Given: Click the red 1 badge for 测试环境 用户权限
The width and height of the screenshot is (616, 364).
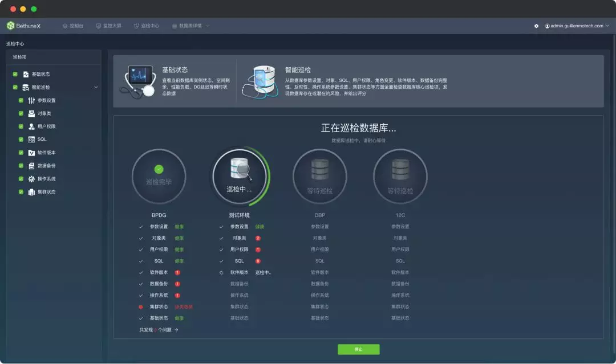Looking at the screenshot, I should coord(258,250).
